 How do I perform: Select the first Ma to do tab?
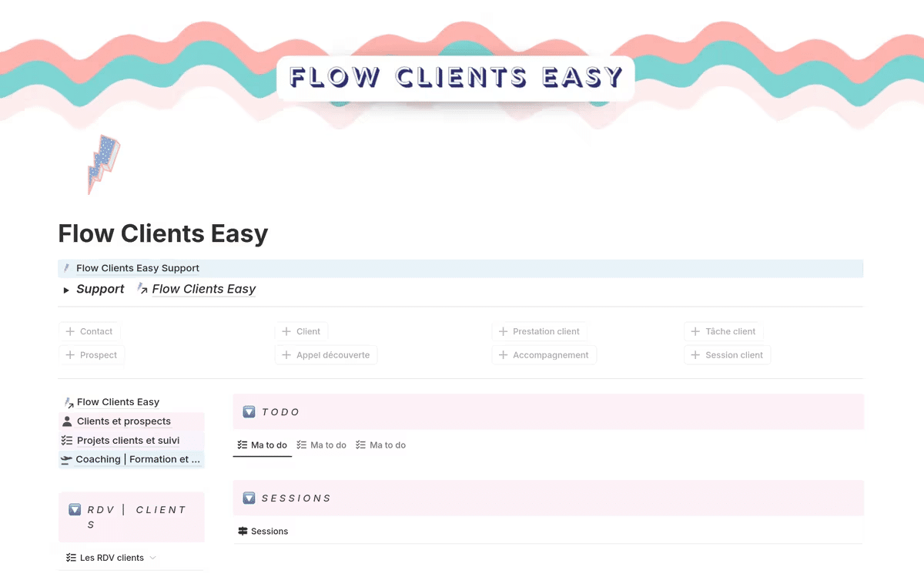[x=263, y=445]
